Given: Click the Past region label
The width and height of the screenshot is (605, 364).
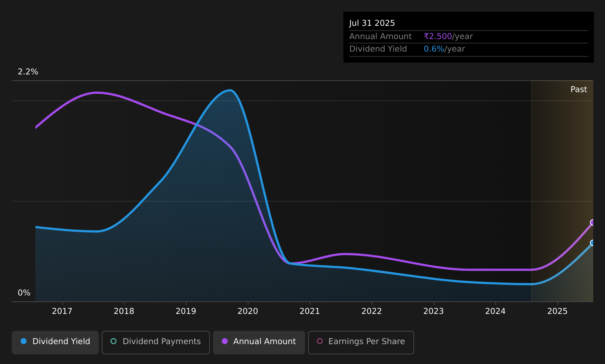Looking at the screenshot, I should point(579,90).
